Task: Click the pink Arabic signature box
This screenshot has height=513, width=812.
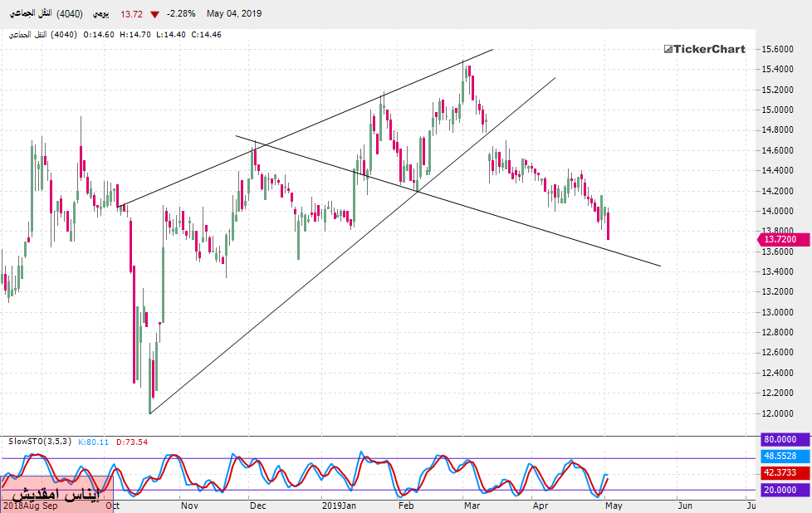Action: (x=55, y=495)
